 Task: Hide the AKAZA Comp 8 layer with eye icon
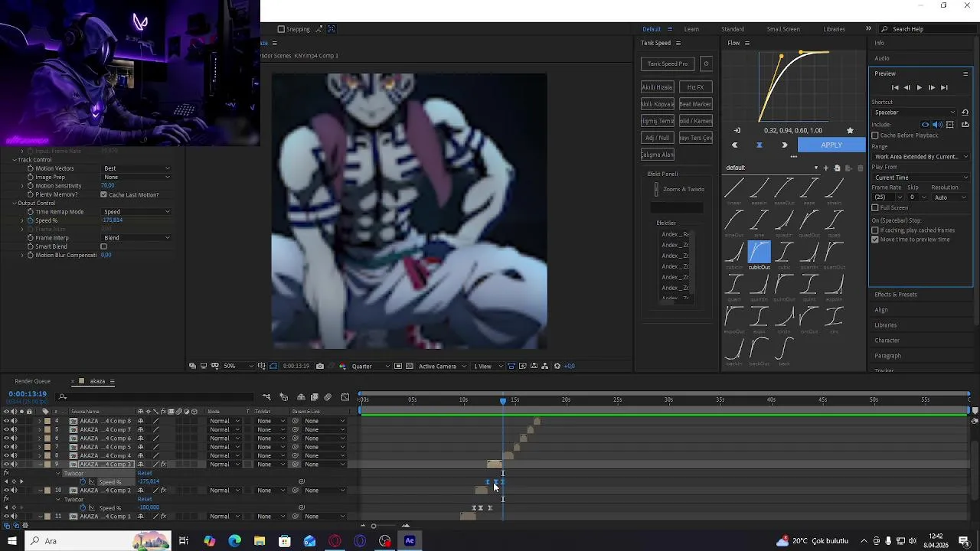coord(6,421)
